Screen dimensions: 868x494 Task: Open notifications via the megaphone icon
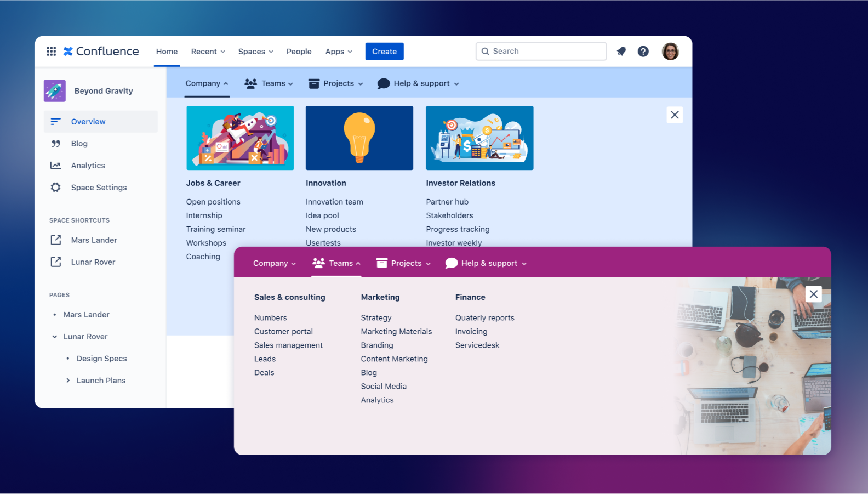click(x=621, y=52)
